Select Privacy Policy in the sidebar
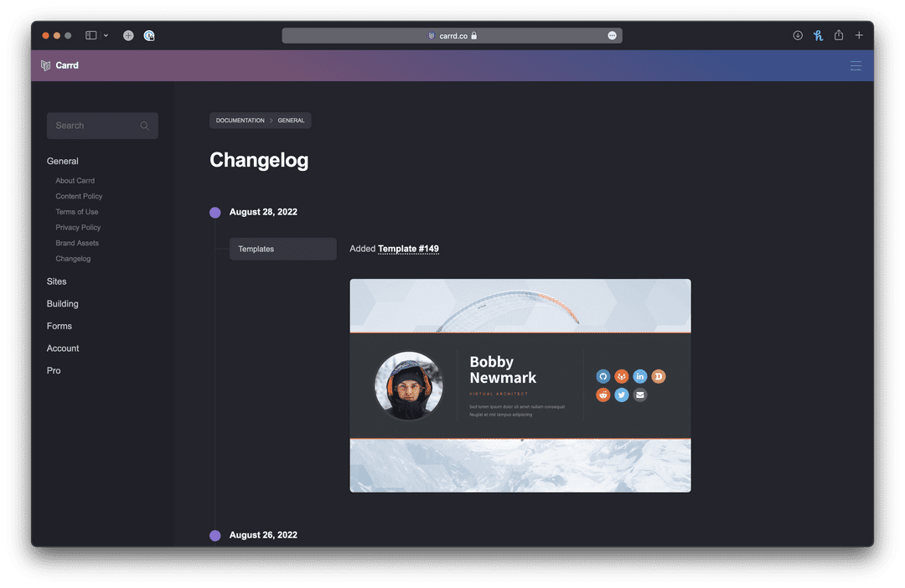This screenshot has height=588, width=905. click(x=78, y=227)
